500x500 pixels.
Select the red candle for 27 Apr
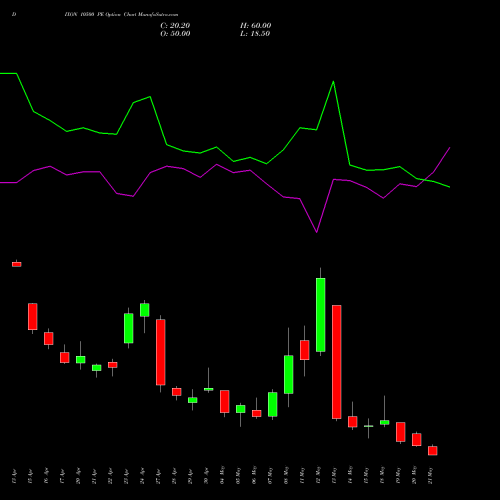pyautogui.click(x=161, y=352)
